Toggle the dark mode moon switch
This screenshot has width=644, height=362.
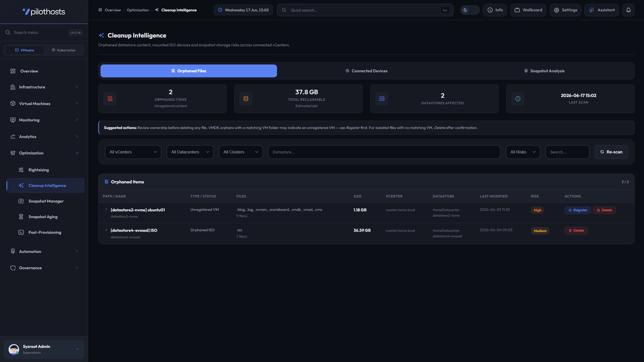click(x=470, y=10)
